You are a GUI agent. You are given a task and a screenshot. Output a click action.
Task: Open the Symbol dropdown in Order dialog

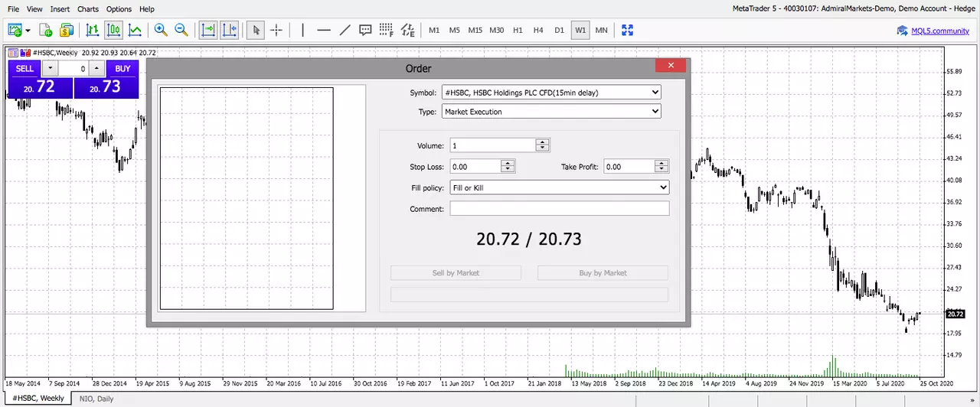551,93
